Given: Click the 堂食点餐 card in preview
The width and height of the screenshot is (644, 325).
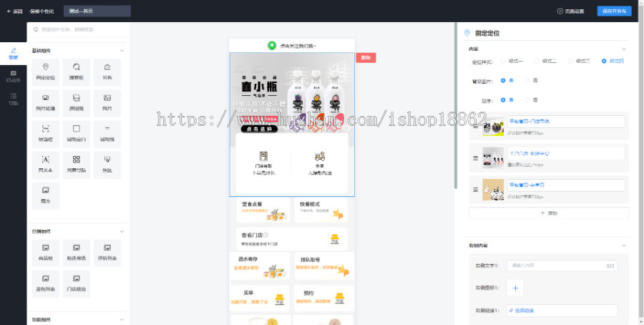Looking at the screenshot, I should click(x=263, y=210).
